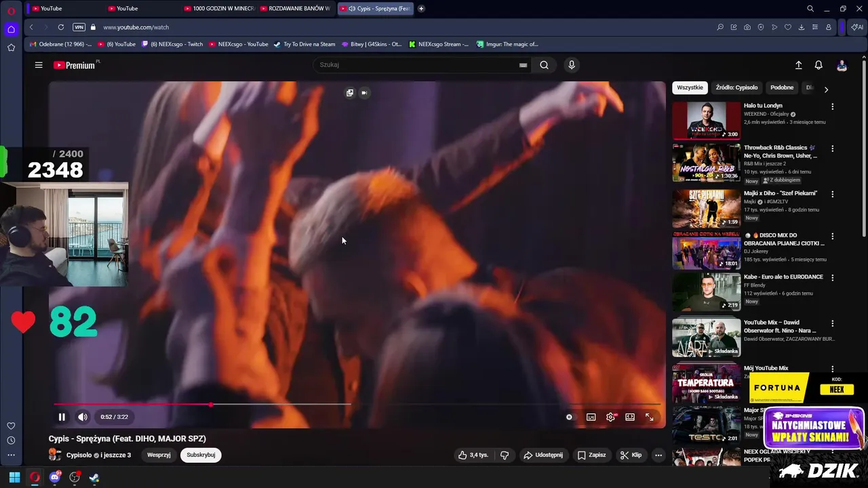Image resolution: width=868 pixels, height=488 pixels.
Task: Open YouTube notifications bell
Action: 818,65
